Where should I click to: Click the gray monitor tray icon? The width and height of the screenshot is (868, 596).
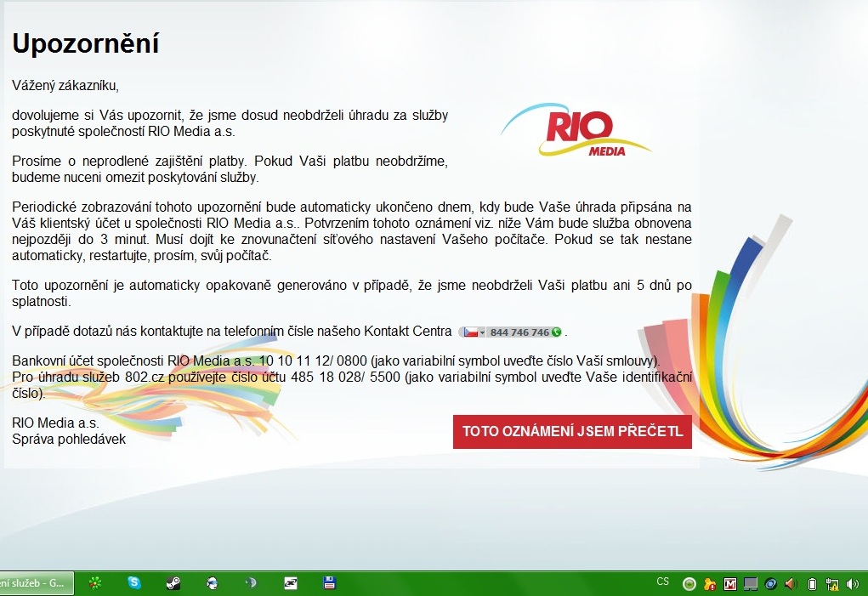(751, 584)
